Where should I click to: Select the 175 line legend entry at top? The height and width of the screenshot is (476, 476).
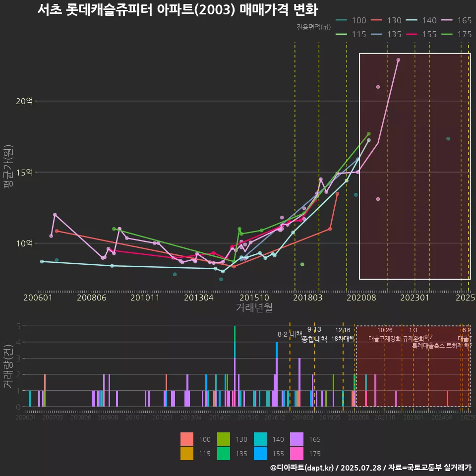(x=457, y=34)
